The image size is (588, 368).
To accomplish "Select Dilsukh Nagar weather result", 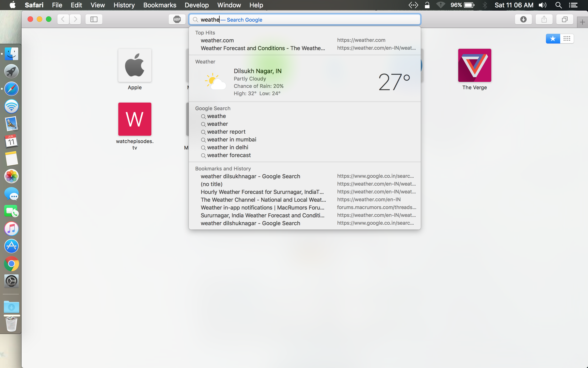I will coord(305,82).
